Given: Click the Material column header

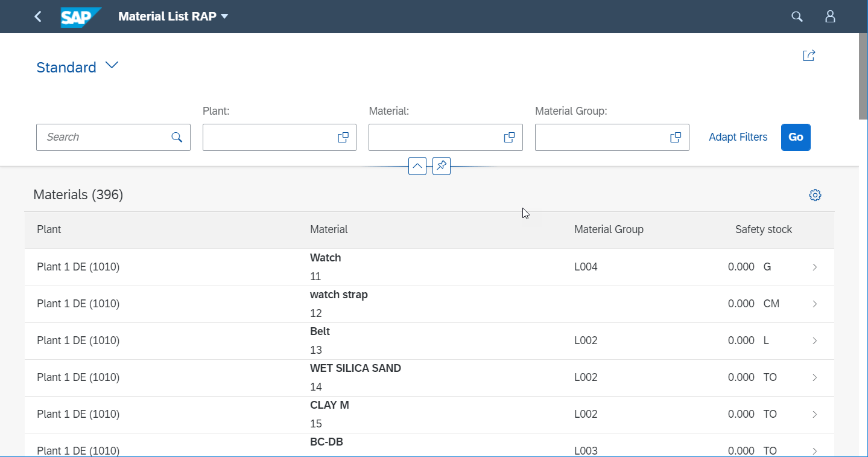Looking at the screenshot, I should 329,229.
